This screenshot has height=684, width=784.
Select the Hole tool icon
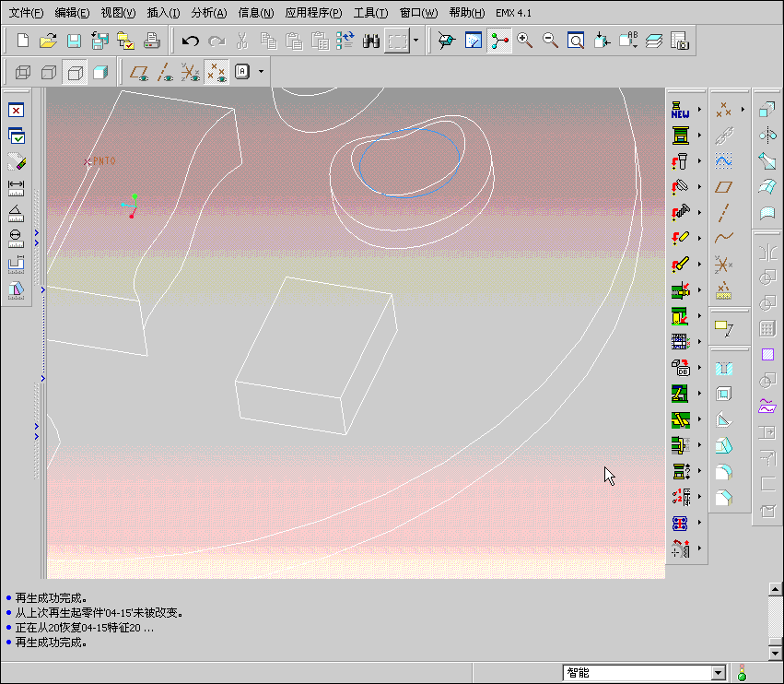pyautogui.click(x=724, y=367)
